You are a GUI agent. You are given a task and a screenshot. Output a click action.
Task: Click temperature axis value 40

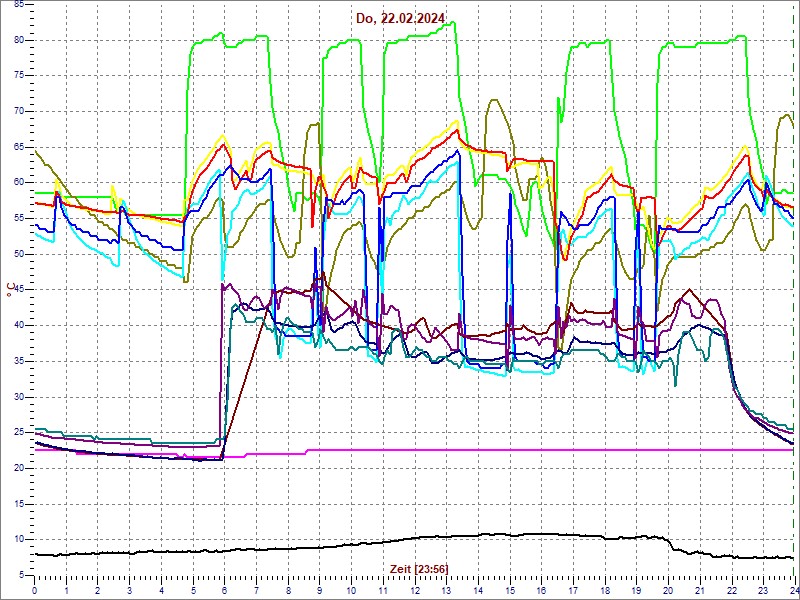click(19, 326)
